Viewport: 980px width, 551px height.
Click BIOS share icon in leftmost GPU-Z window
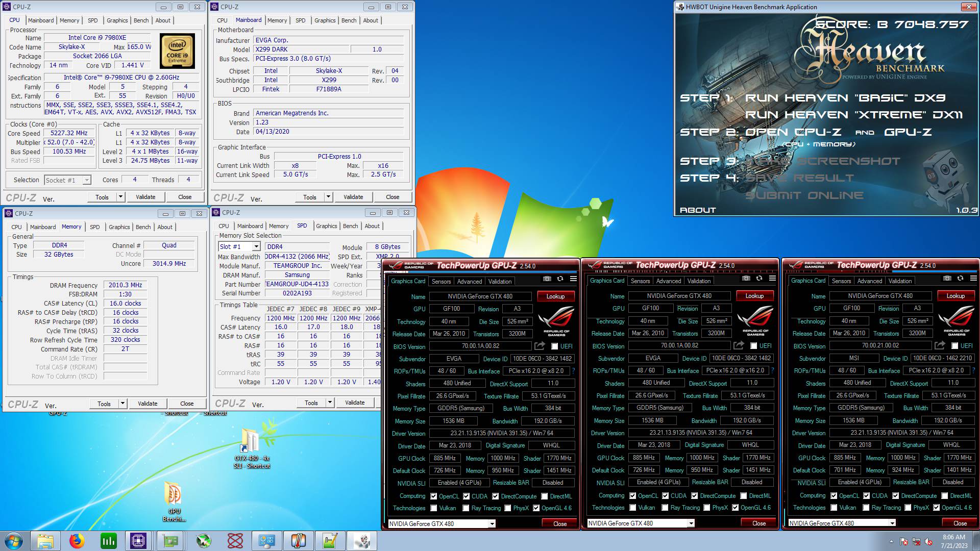pos(540,346)
